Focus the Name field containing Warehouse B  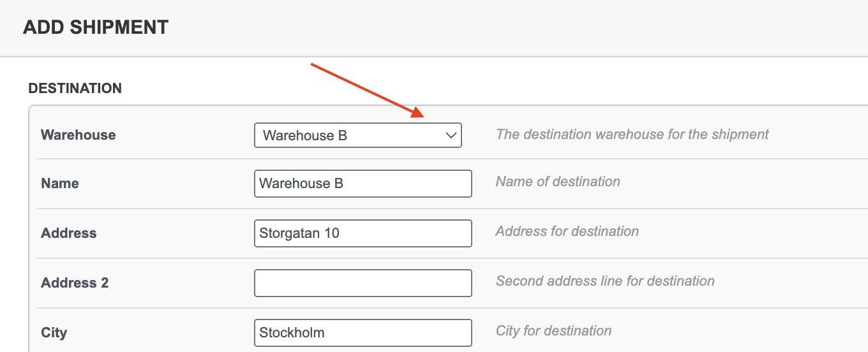pos(363,184)
